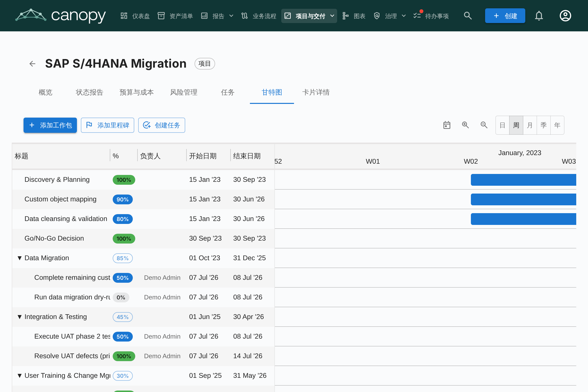The image size is (588, 392).
Task: Collapse the Integration & Testing group
Action: [x=20, y=317]
